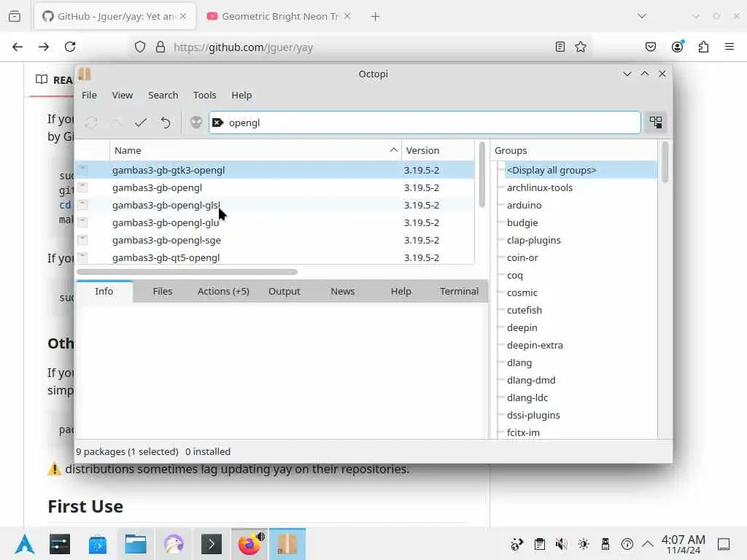Select the budgie group

[x=522, y=222]
